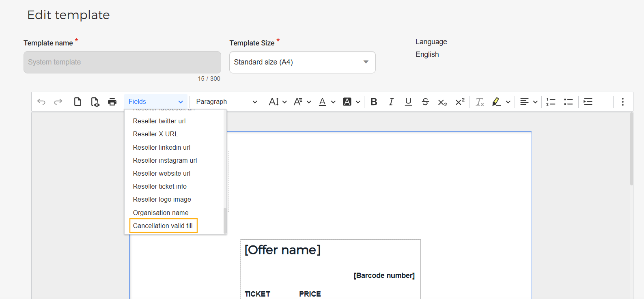This screenshot has width=644, height=299.
Task: Click the Remove formatting icon
Action: [x=480, y=102]
